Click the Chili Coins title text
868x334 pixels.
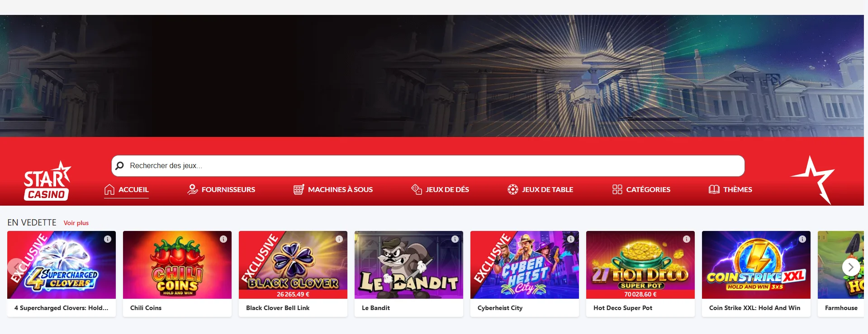tap(146, 308)
